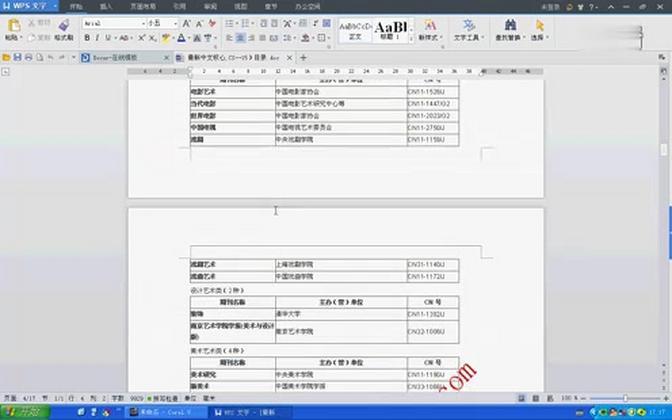Collapse the ribbon with chevron button
This screenshot has height=420, width=672.
pyautogui.click(x=611, y=7)
